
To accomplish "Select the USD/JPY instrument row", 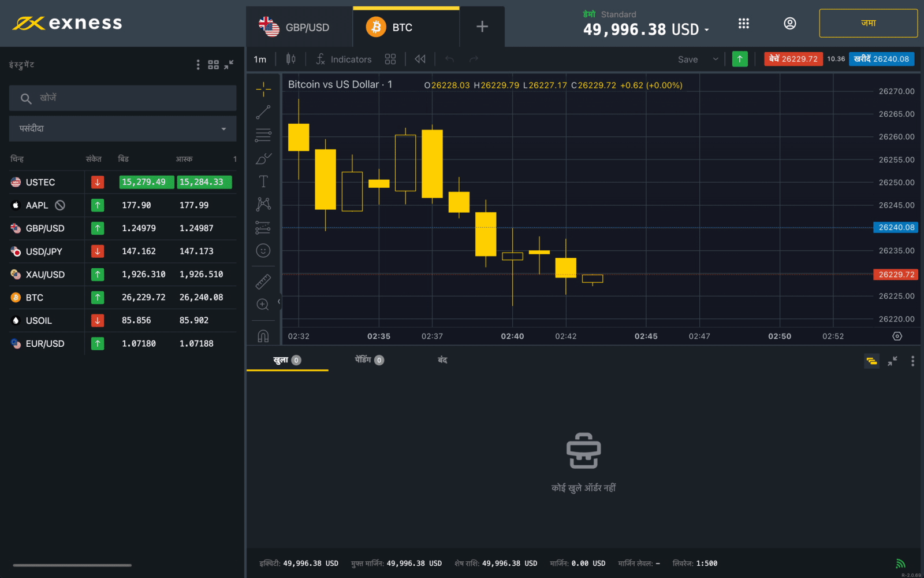I will (x=122, y=251).
